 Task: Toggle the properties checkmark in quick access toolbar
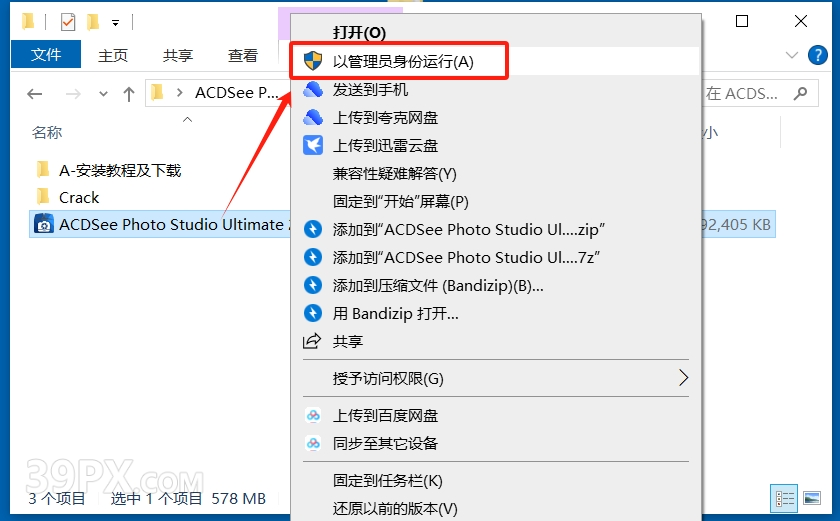[68, 22]
